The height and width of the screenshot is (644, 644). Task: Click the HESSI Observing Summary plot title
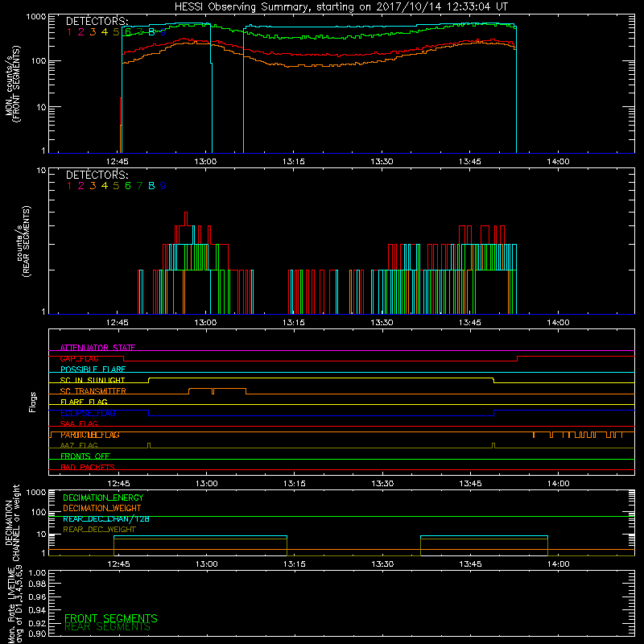tap(341, 7)
